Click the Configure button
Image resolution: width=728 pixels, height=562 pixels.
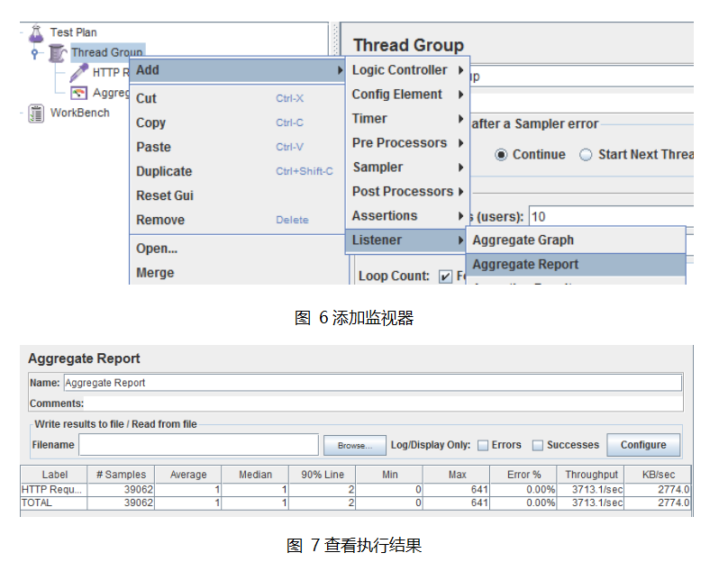[643, 445]
